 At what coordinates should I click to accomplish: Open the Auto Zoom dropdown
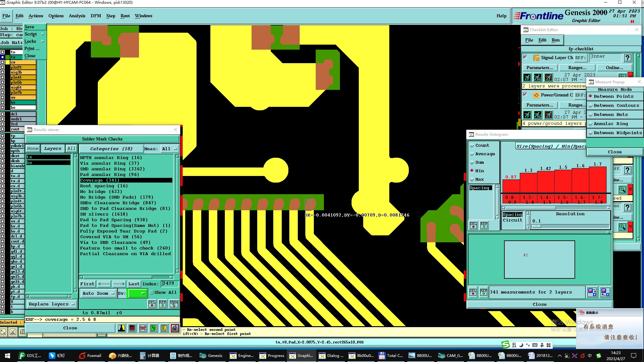(x=99, y=293)
